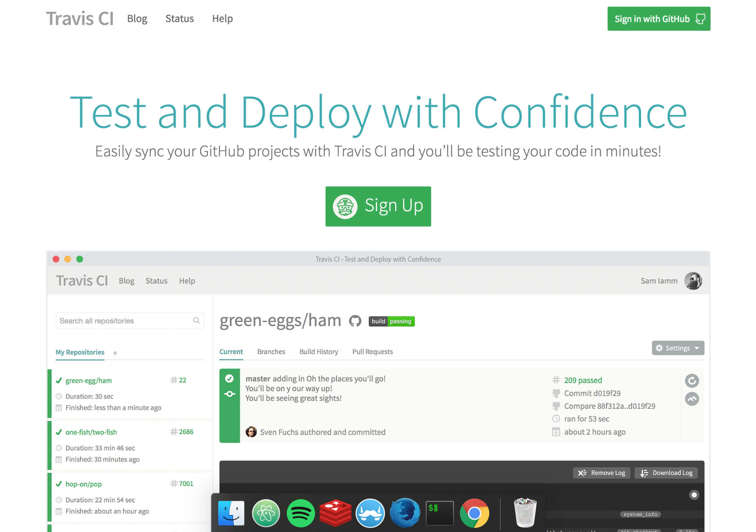Image resolution: width=756 pixels, height=532 pixels.
Task: Click the restart build circular arrow icon
Action: tap(692, 380)
